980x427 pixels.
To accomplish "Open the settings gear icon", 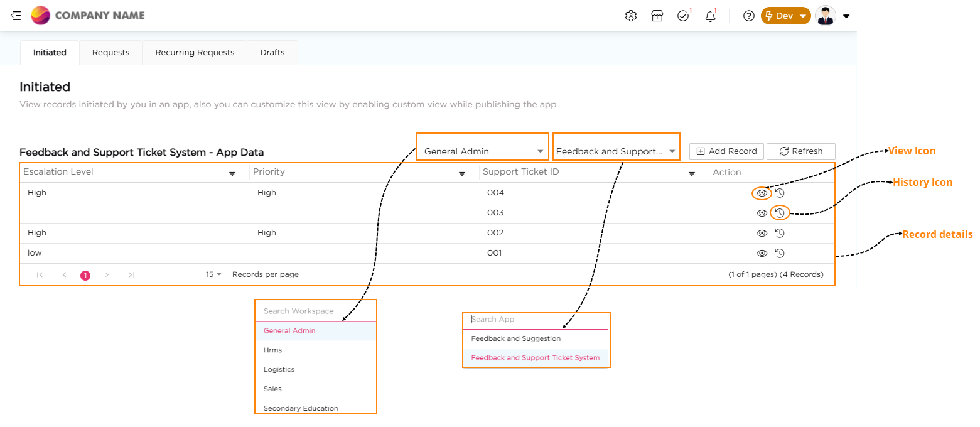I will (631, 16).
